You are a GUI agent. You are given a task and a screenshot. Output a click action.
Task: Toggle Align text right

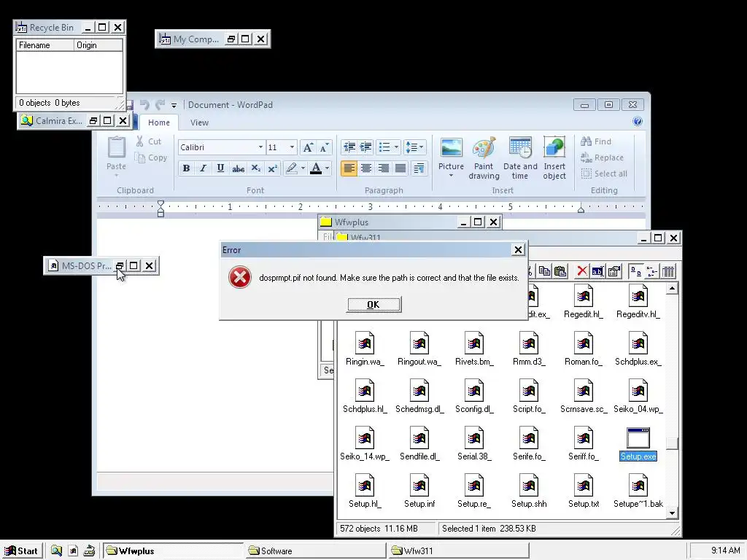coord(383,168)
